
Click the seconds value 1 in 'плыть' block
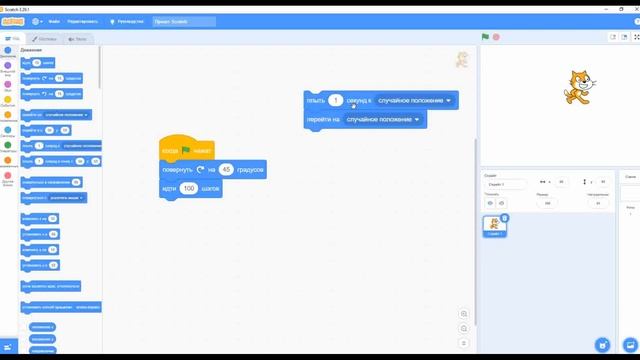pyautogui.click(x=336, y=100)
